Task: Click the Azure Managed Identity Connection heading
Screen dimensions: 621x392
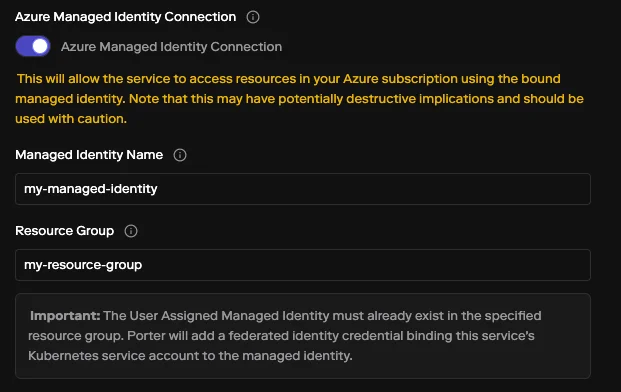Action: point(126,17)
